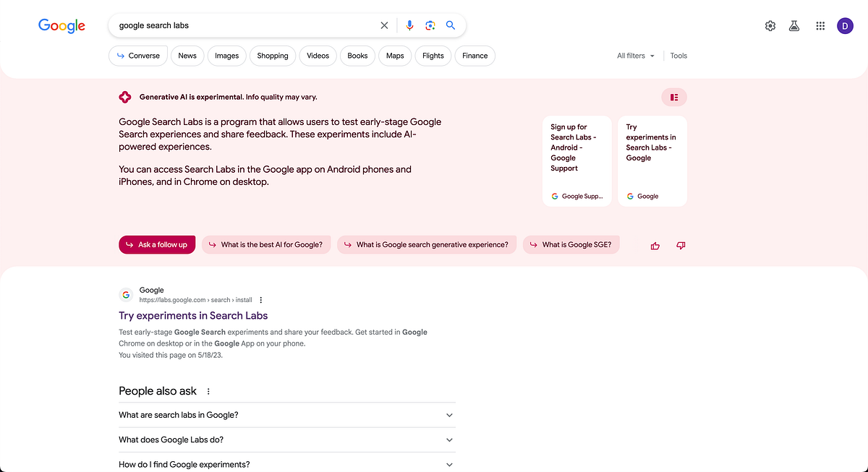The image size is (868, 472).
Task: Click the 'Ask a follow up' button
Action: 157,244
